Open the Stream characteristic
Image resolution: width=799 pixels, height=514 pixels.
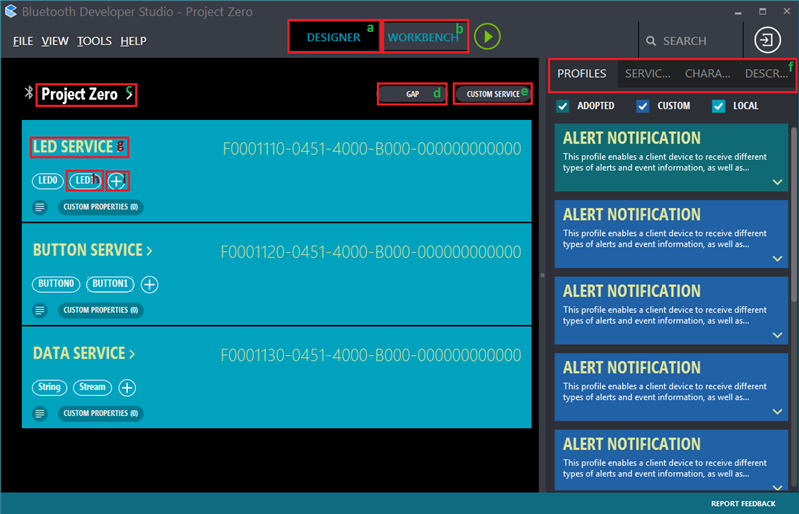(92, 387)
